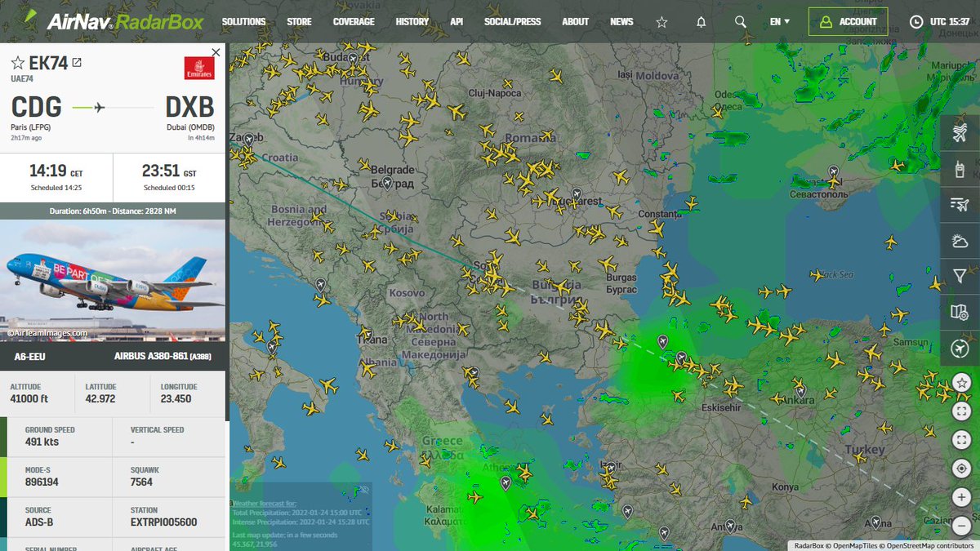The height and width of the screenshot is (551, 980).
Task: Open the COVERAGE menu item
Action: click(354, 22)
